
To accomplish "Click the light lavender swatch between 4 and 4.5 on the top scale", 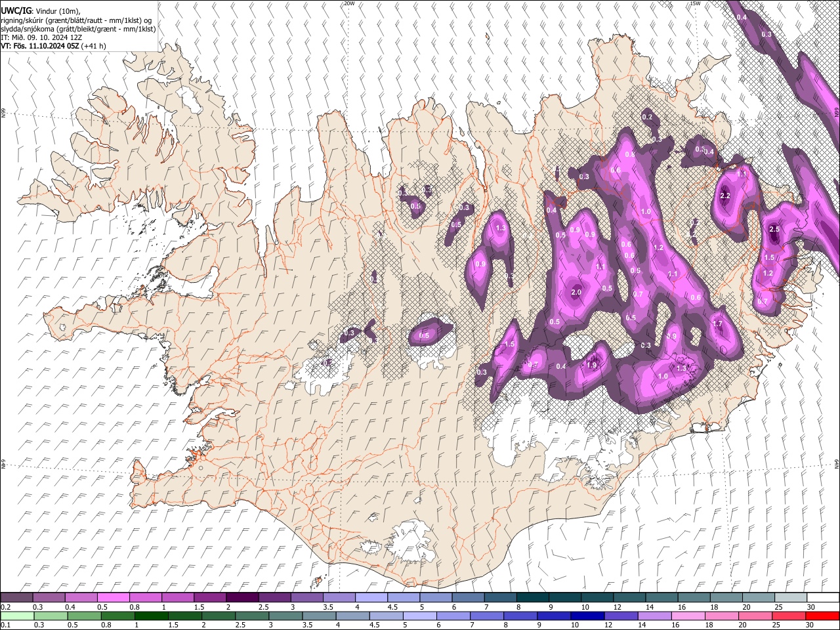I will pos(371,597).
